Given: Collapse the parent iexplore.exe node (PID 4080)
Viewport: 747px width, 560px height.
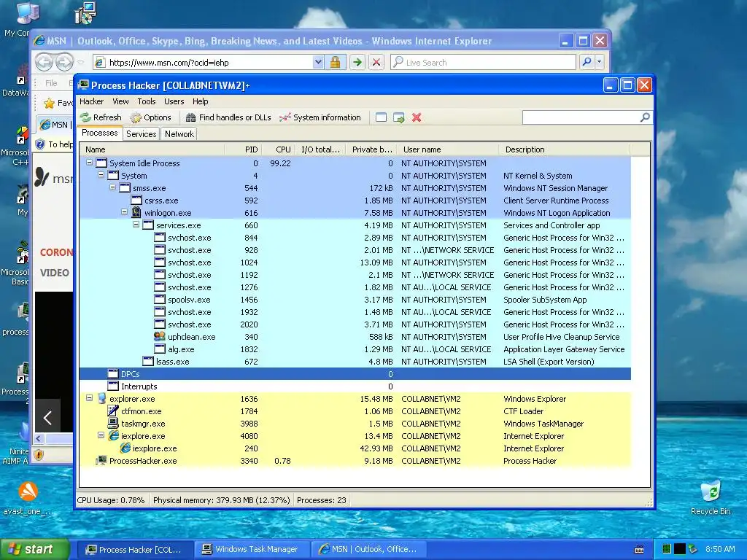Looking at the screenshot, I should (x=101, y=435).
